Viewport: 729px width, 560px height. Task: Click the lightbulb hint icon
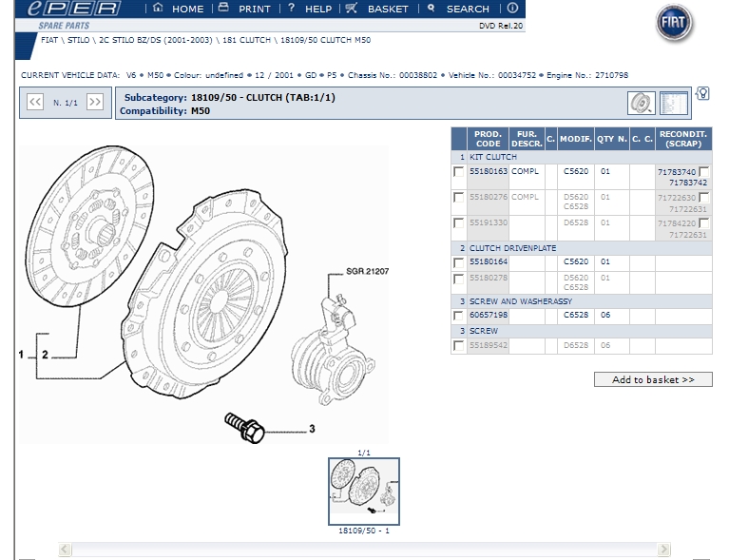(702, 93)
